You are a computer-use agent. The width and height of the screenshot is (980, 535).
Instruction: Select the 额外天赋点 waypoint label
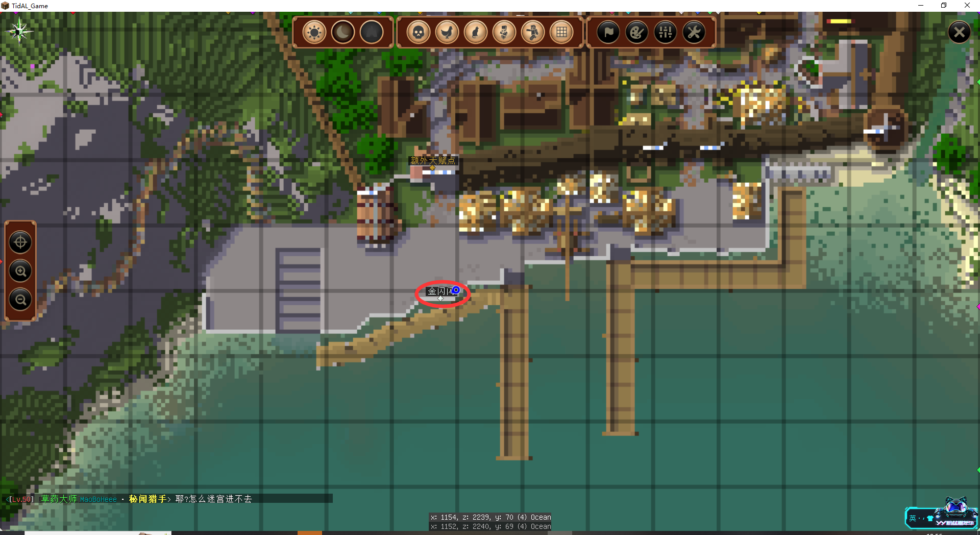click(433, 160)
